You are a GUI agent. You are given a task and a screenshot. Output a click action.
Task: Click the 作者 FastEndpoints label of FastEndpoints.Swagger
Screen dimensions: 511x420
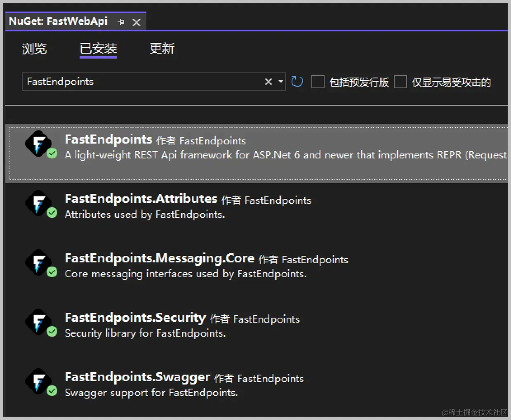pyautogui.click(x=259, y=378)
